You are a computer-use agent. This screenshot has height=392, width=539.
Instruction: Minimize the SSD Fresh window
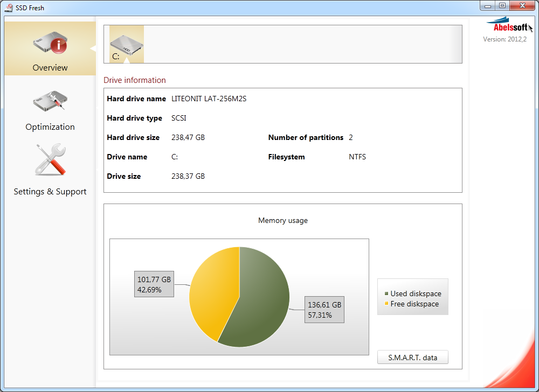pos(487,5)
